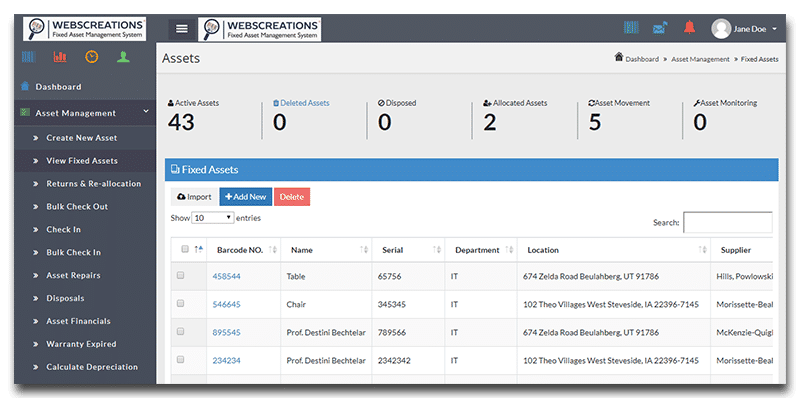
Task: Open the red notification bell
Action: click(x=689, y=28)
